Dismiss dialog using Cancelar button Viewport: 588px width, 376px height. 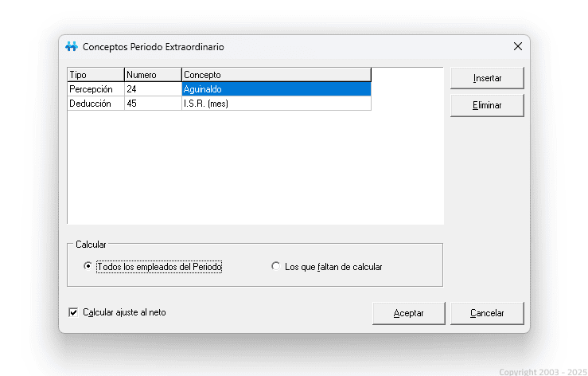[x=487, y=313]
